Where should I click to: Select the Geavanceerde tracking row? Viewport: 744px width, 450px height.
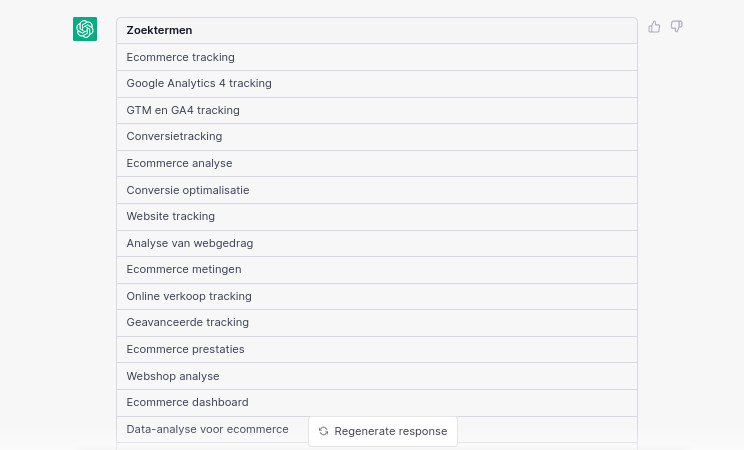[377, 323]
